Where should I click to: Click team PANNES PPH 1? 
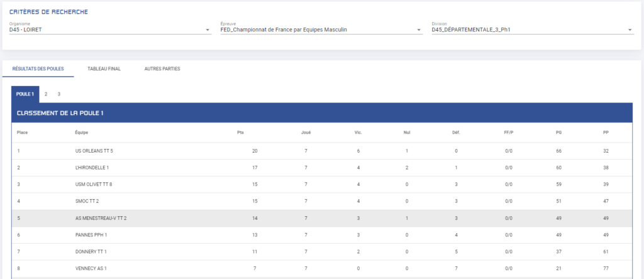(x=91, y=234)
